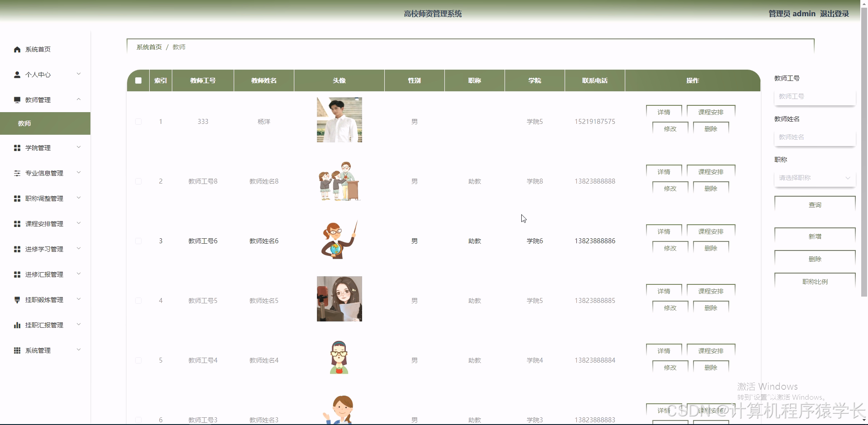Click 课程安排 for 教师工号5 row
Screen dimensions: 868x425
[x=711, y=291]
